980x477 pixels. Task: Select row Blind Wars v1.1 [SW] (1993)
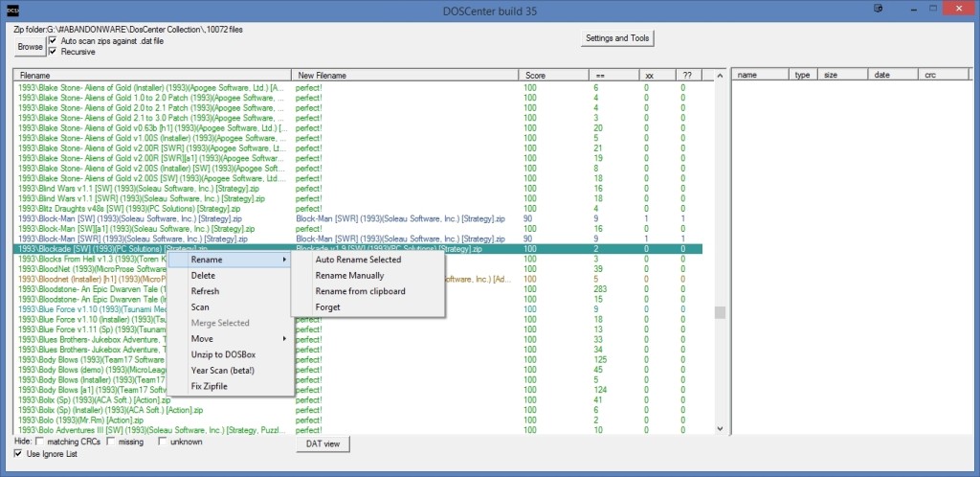(358, 188)
